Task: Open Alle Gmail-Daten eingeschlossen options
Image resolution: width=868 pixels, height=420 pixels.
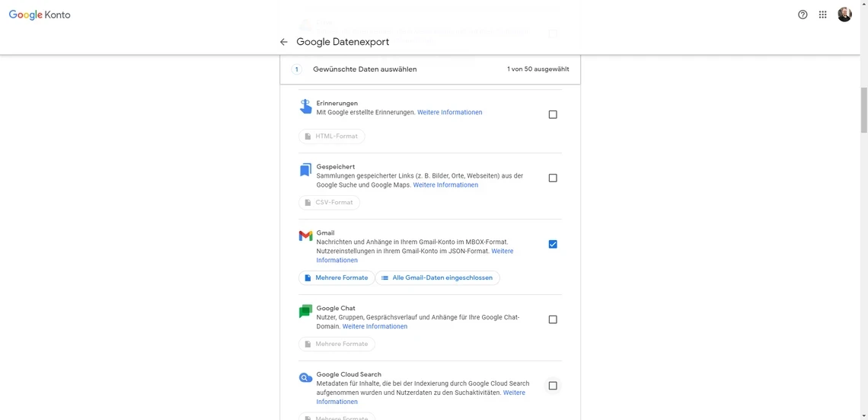Action: tap(437, 277)
